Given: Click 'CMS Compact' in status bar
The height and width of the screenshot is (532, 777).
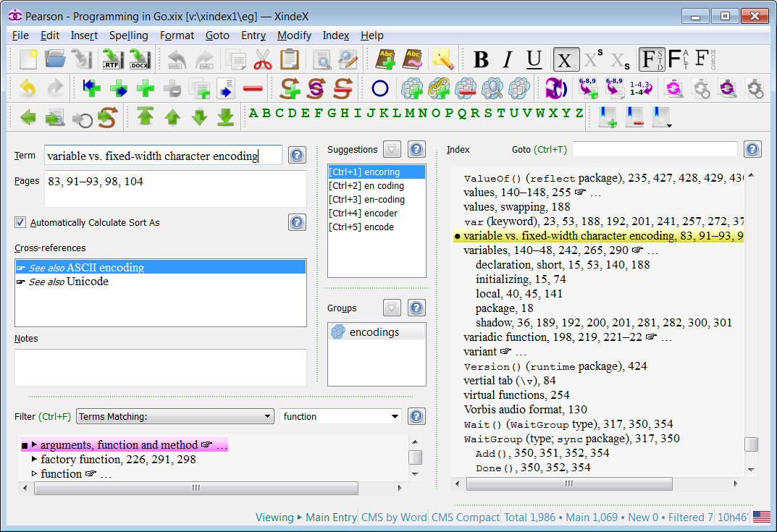Looking at the screenshot, I should 466,517.
